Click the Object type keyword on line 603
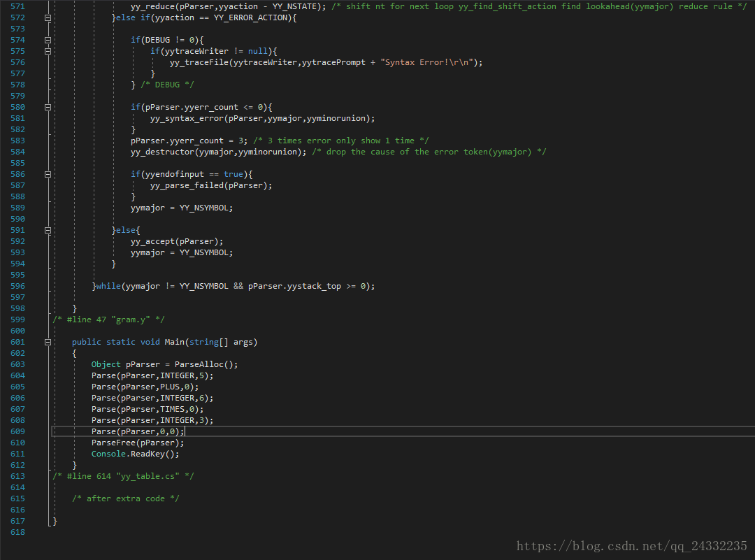The image size is (755, 560). 106,364
